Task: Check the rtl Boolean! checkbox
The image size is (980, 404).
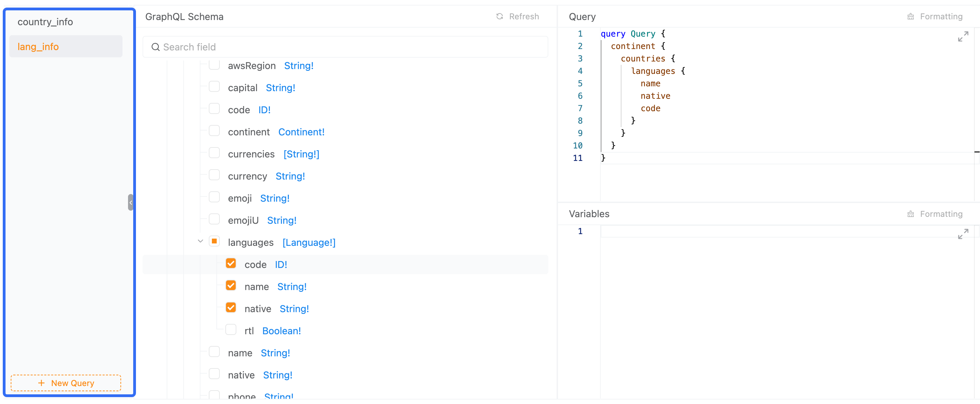Action: click(x=231, y=330)
